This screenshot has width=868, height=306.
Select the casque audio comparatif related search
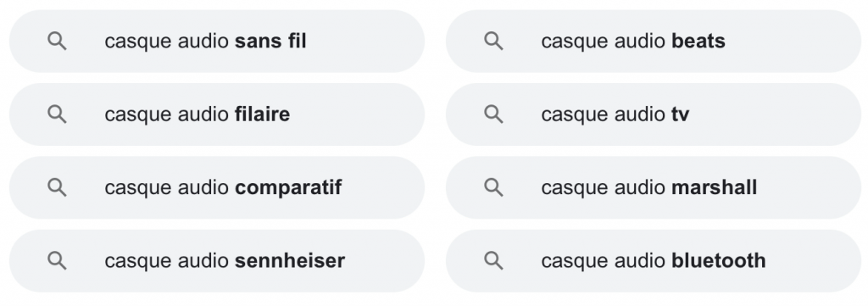point(217,187)
